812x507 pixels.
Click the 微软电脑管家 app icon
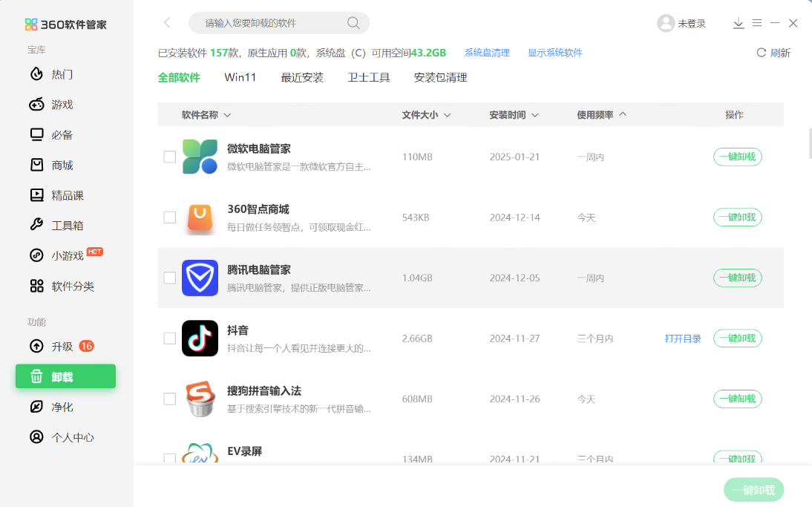point(200,157)
